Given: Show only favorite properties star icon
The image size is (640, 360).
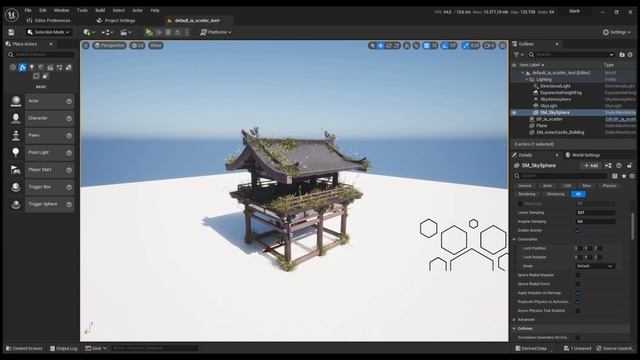Looking at the screenshot, I should click(x=624, y=176).
